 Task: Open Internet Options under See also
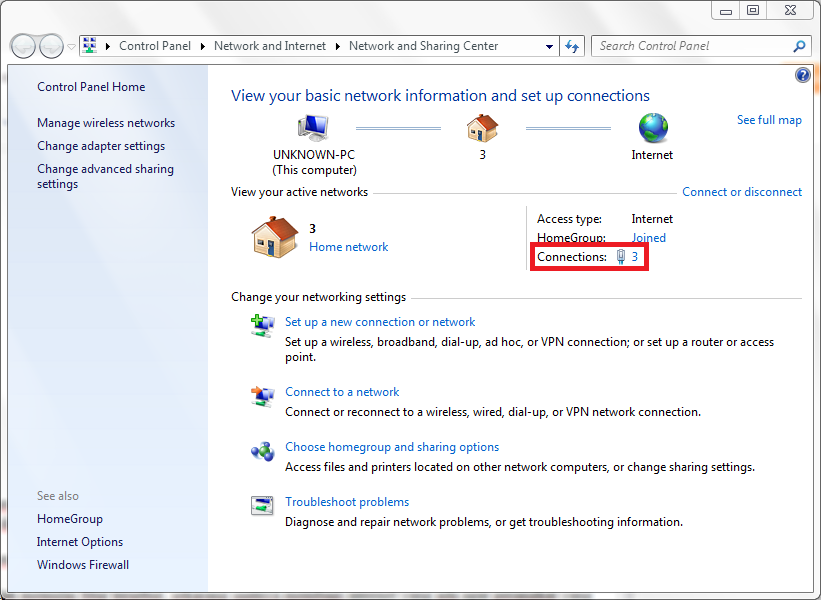[80, 542]
